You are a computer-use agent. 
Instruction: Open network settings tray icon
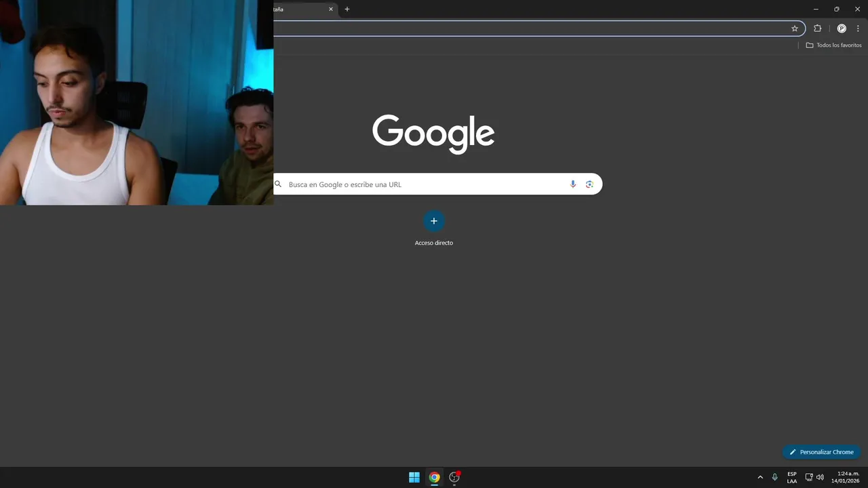coord(809,477)
